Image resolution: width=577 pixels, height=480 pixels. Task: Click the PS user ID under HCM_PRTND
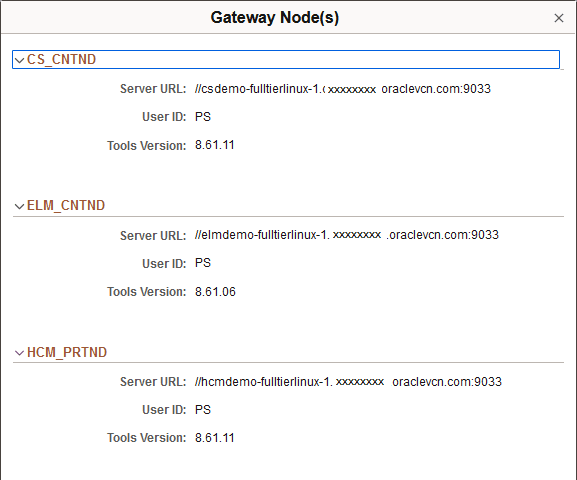pos(203,410)
